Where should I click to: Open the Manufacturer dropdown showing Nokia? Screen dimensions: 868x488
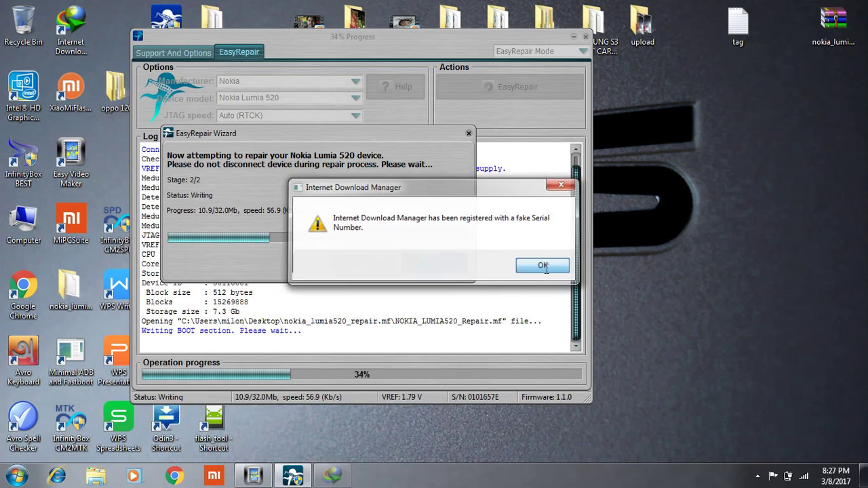(x=290, y=81)
